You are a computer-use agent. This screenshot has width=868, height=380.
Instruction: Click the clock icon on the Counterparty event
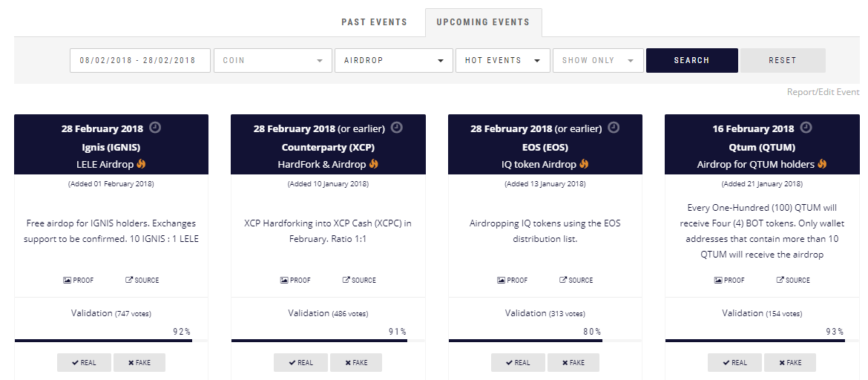click(x=397, y=128)
